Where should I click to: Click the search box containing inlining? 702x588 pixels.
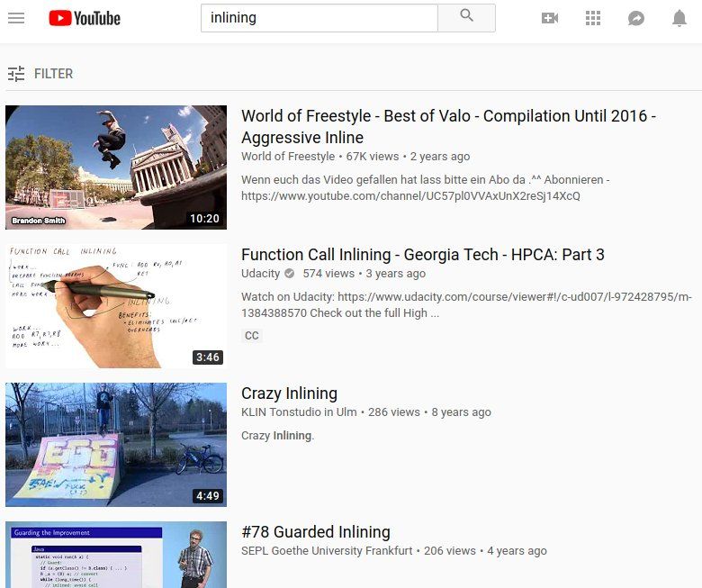[x=319, y=18]
